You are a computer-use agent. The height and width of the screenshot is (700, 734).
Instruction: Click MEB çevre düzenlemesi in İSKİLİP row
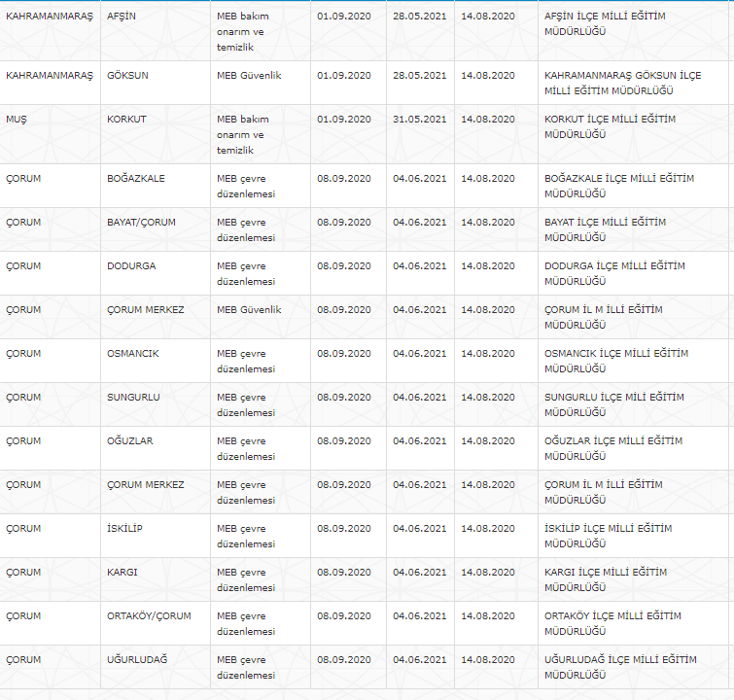click(246, 536)
